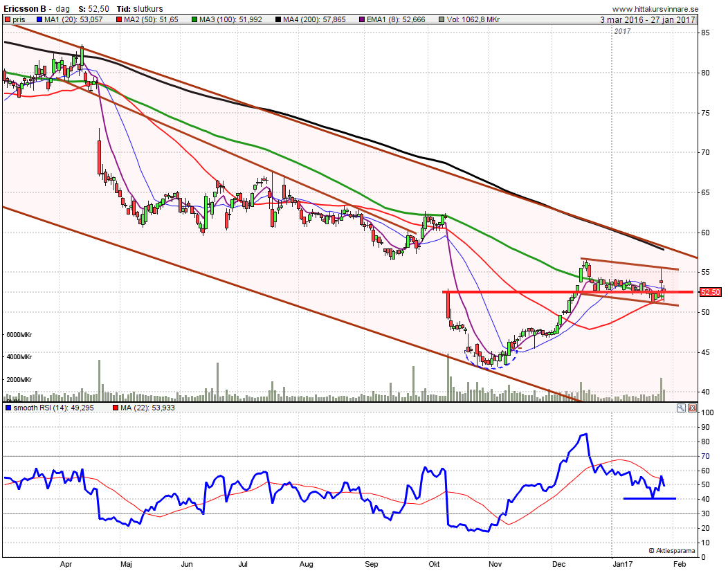Select the 'MA1 (20): 53,057' legend text
Image resolution: width=728 pixels, height=573 pixels.
73,19
